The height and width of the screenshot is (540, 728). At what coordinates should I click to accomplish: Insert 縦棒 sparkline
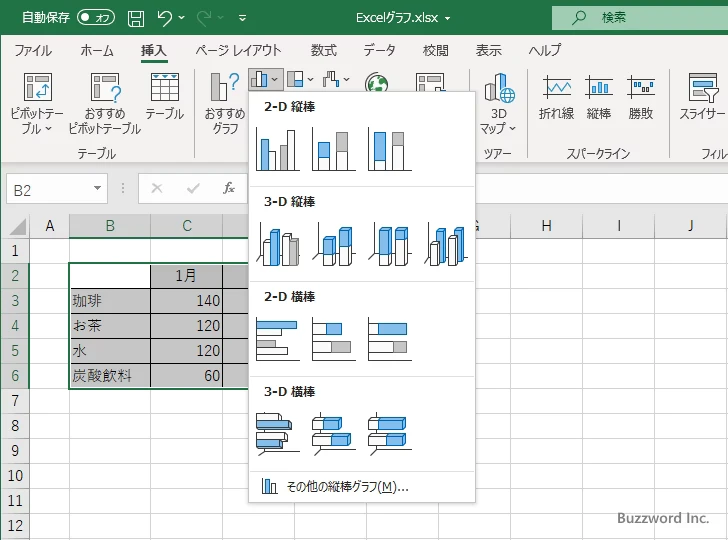pos(598,97)
